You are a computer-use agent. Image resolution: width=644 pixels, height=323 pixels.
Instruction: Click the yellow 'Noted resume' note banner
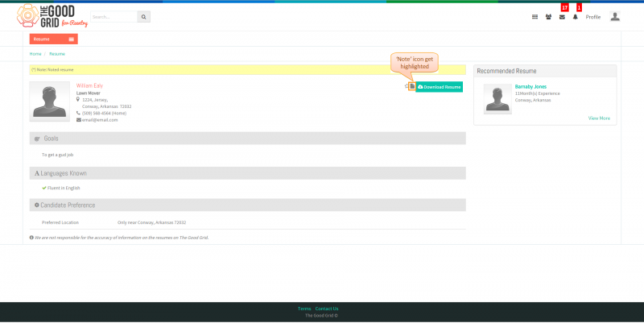pos(248,69)
